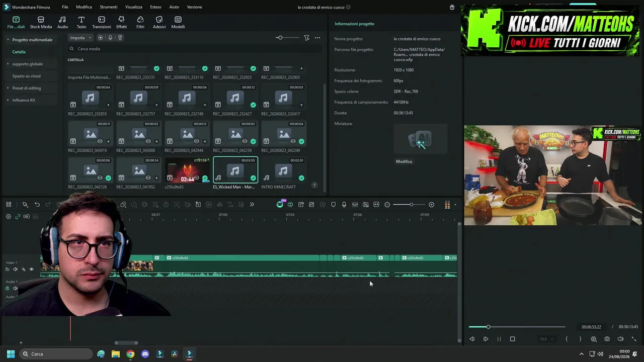
Task: Zoom out the timeline with minus button
Action: pyautogui.click(x=387, y=205)
